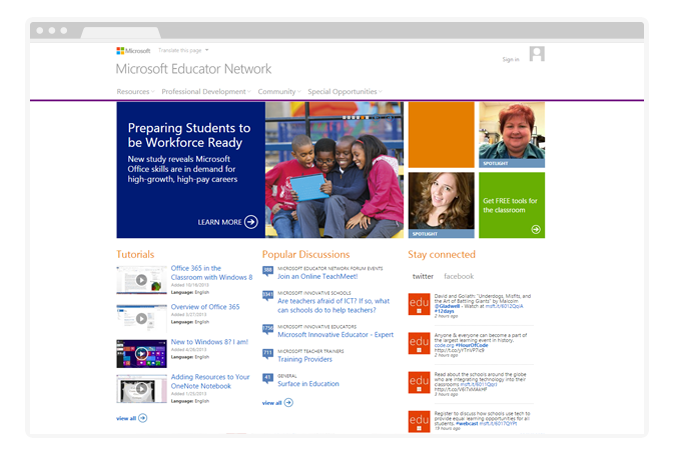
Task: Open the user avatar icon near Sign in
Action: tap(537, 54)
